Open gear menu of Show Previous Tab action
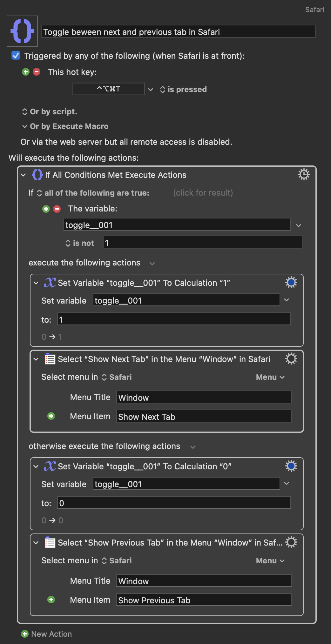This screenshot has height=644, width=331. [291, 542]
